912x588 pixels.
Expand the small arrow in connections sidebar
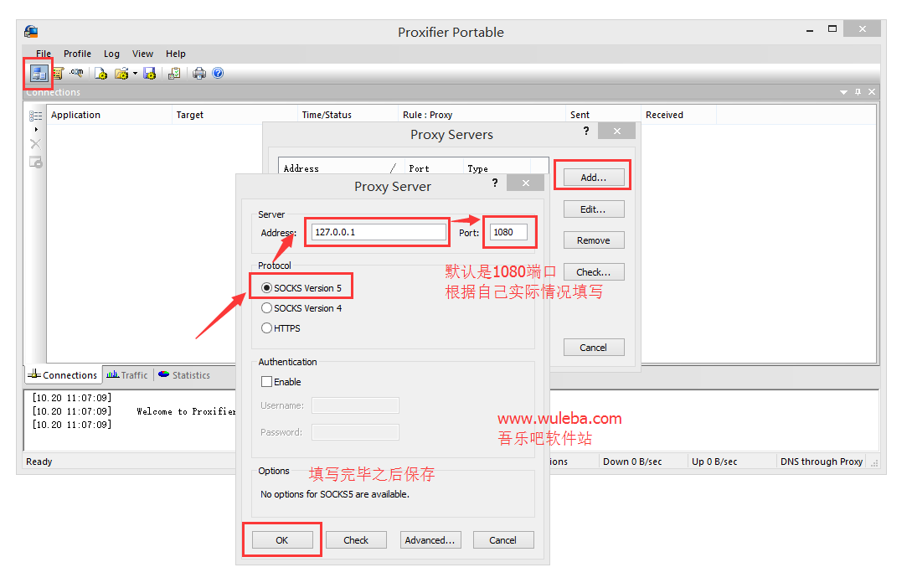click(x=36, y=130)
